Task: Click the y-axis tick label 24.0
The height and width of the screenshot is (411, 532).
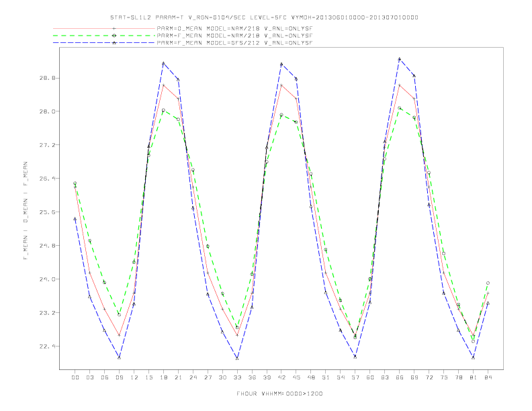Action: pyautogui.click(x=46, y=279)
